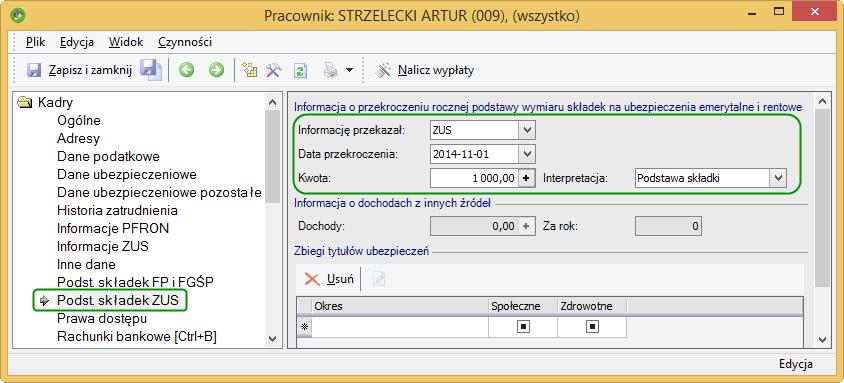The height and width of the screenshot is (383, 844).
Task: Open the Plik menu
Action: click(x=36, y=42)
